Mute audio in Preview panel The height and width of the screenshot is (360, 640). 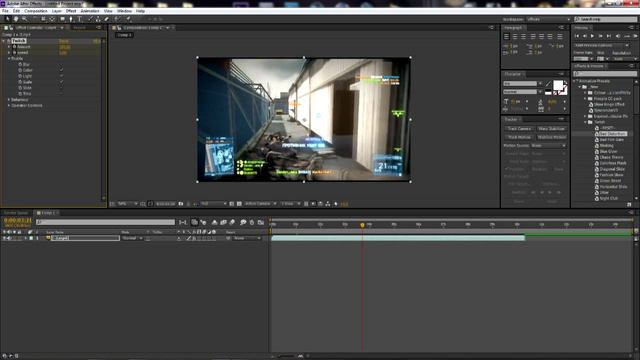pos(618,36)
